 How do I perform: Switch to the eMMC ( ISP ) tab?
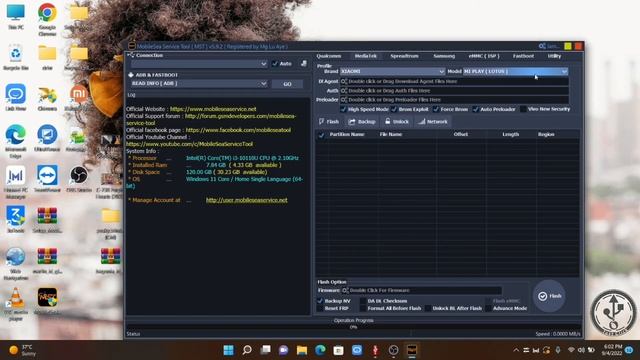point(484,56)
